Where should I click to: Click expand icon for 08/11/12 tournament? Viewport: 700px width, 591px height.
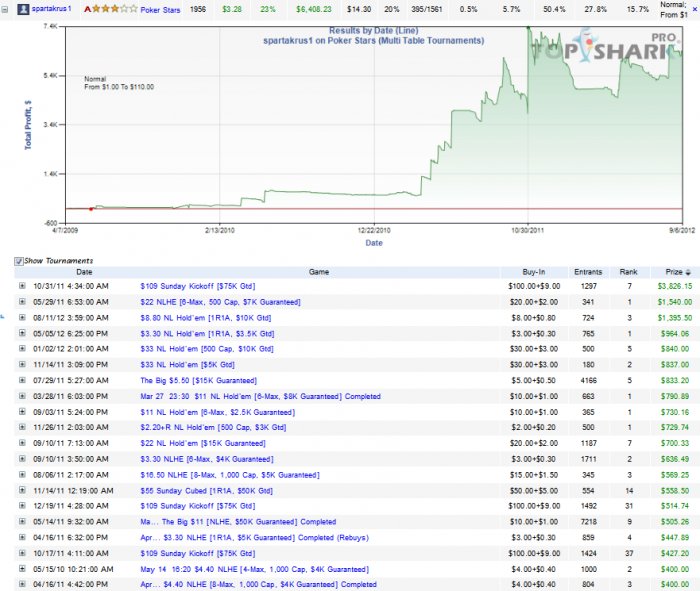22,317
